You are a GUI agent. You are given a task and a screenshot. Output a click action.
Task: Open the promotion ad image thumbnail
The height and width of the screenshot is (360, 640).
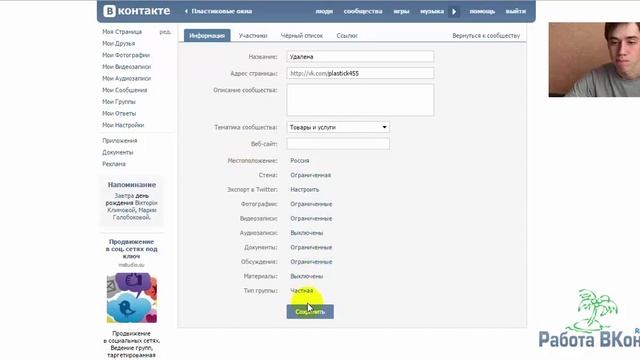pyautogui.click(x=131, y=298)
